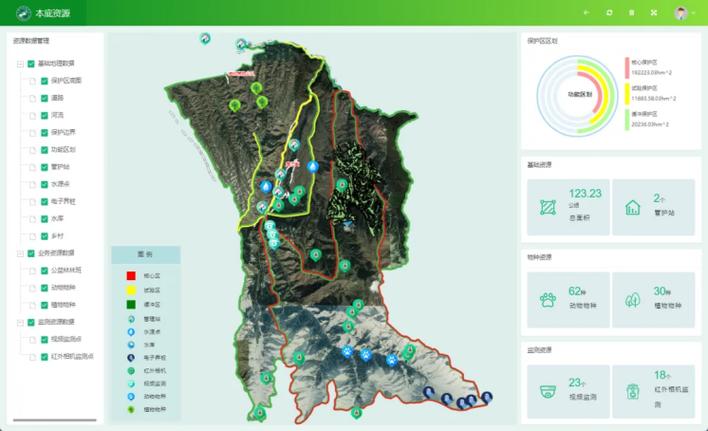Click the green 缓冲区 legend swatch

tap(131, 305)
